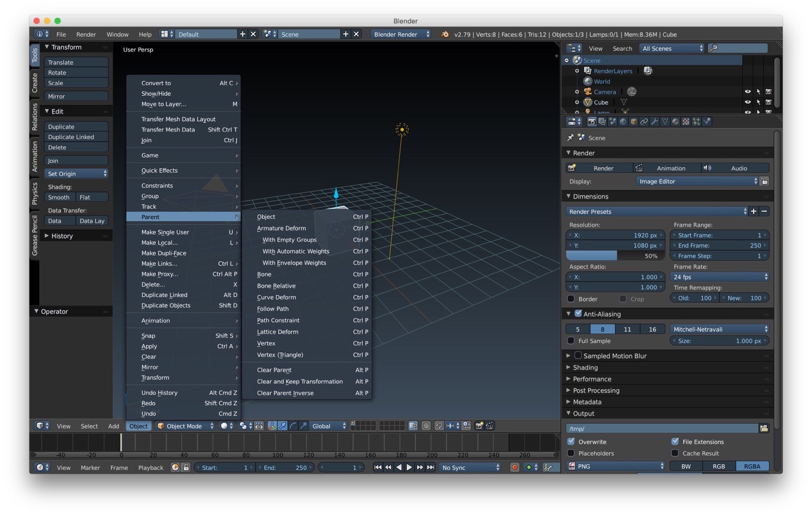Click the Animation render button

(667, 168)
